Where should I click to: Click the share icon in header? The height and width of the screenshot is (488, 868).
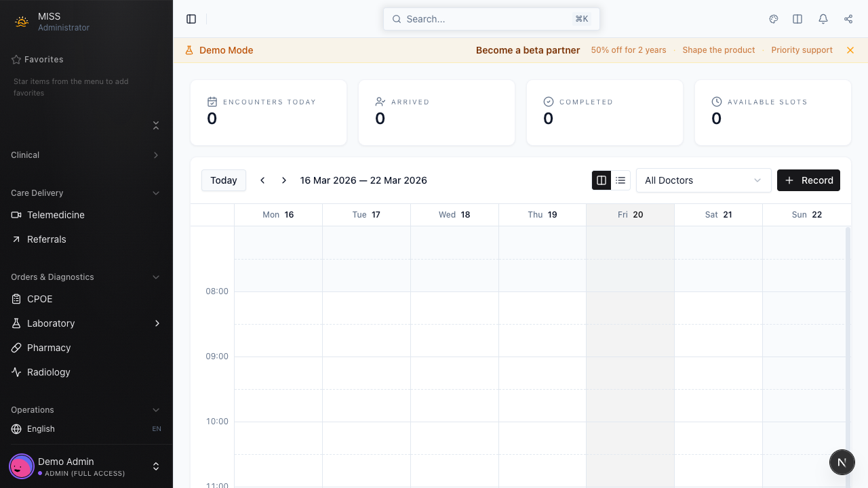pos(848,19)
